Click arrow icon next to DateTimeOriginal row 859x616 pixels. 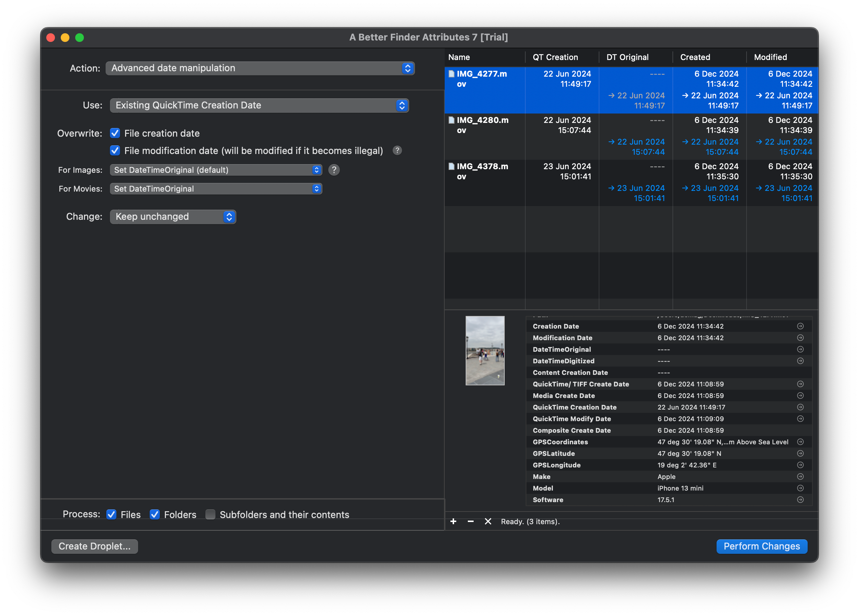(x=800, y=349)
